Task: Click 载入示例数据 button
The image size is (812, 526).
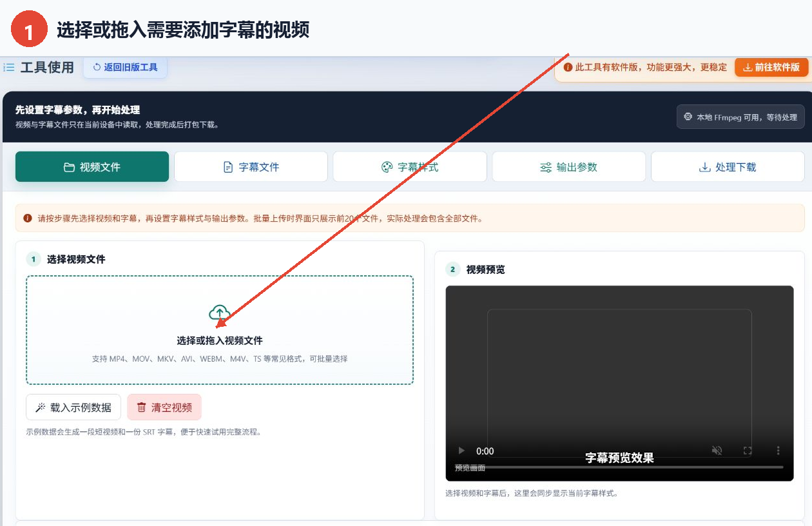Action: [x=73, y=407]
